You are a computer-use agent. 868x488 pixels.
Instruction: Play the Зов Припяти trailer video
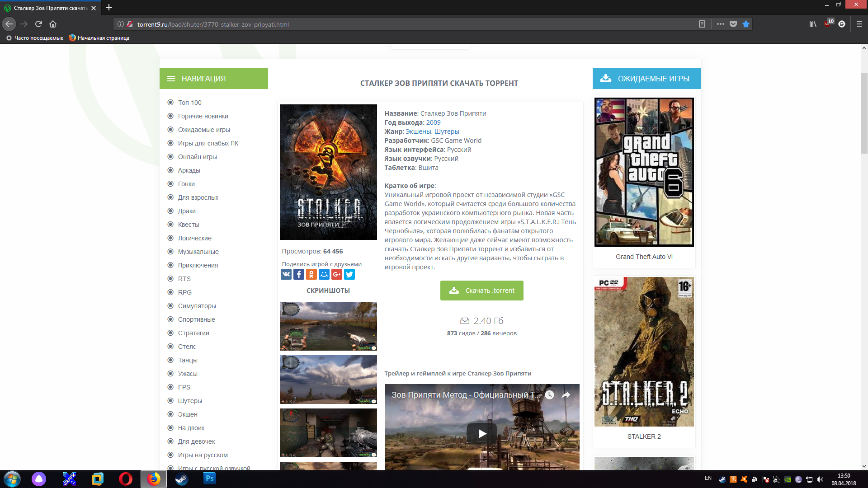(x=482, y=434)
